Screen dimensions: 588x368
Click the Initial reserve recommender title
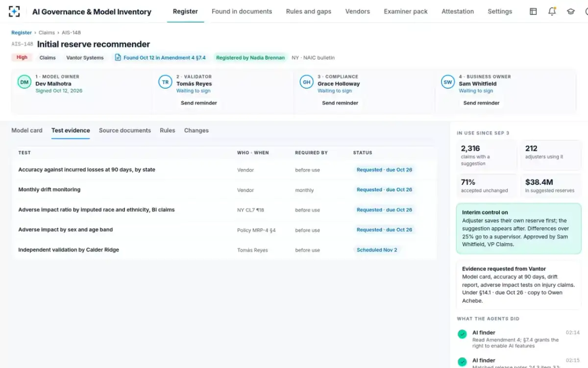pos(94,44)
